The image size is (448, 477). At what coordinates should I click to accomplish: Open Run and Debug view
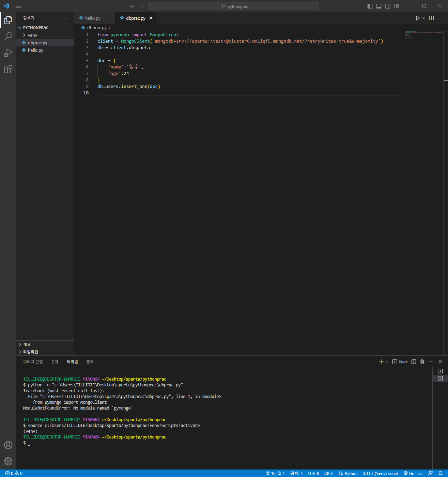8,53
